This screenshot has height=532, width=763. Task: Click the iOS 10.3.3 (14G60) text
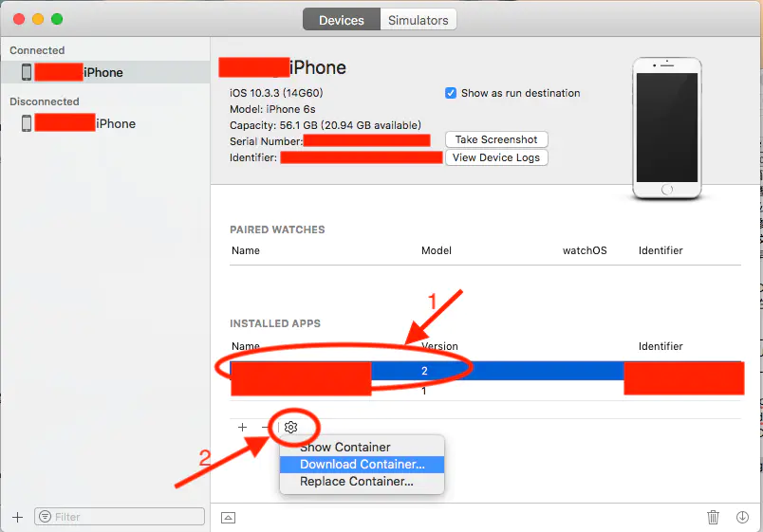276,93
